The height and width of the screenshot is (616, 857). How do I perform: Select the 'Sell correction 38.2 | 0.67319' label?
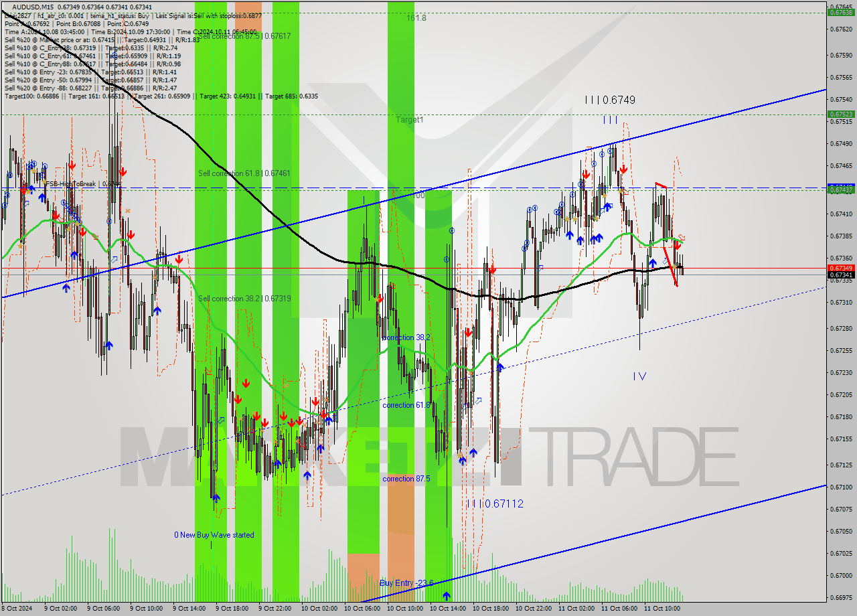(x=244, y=299)
